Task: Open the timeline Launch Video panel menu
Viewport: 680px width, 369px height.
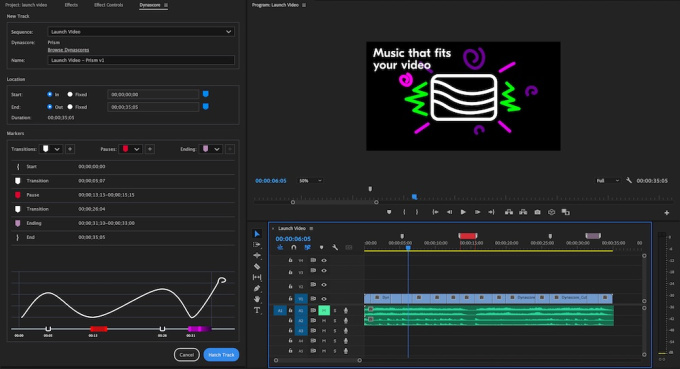Action: click(x=311, y=228)
